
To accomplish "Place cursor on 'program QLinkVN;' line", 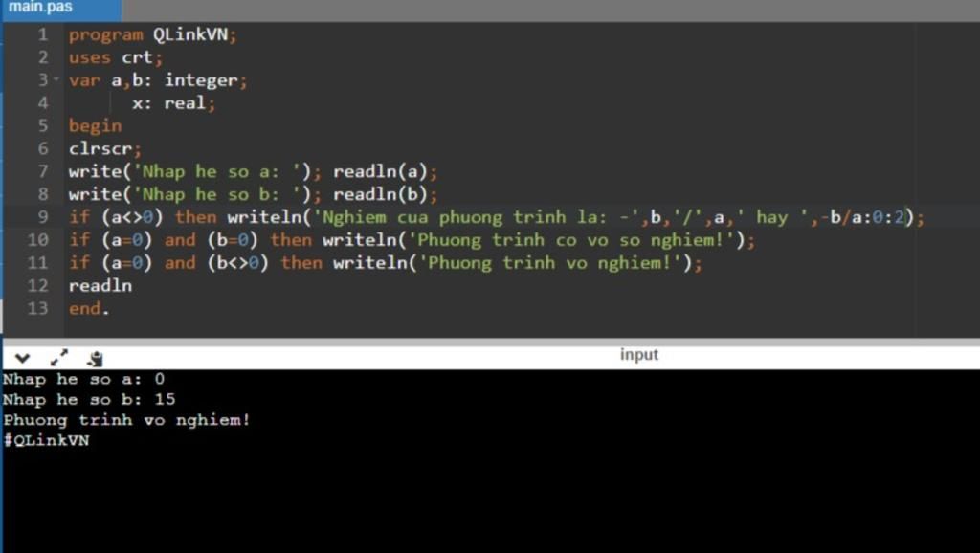I will (152, 35).
